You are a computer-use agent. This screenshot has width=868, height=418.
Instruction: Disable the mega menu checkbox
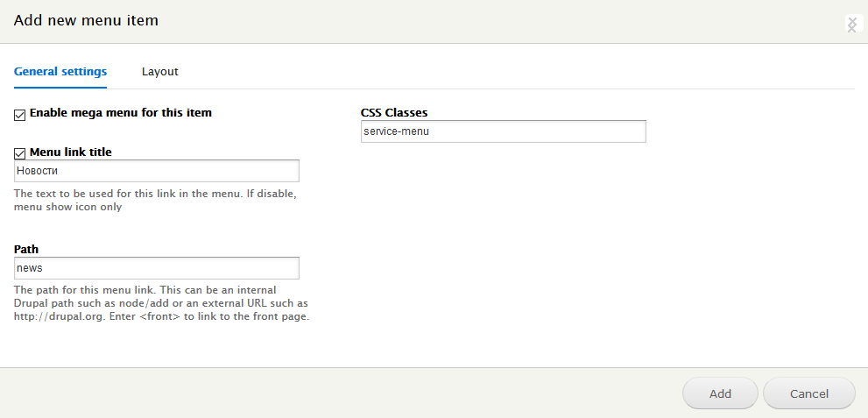click(20, 115)
